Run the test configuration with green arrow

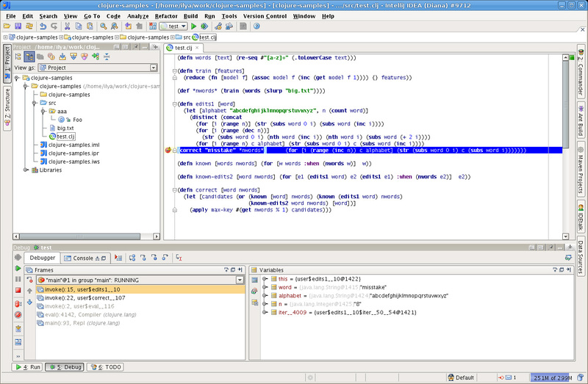click(x=193, y=26)
